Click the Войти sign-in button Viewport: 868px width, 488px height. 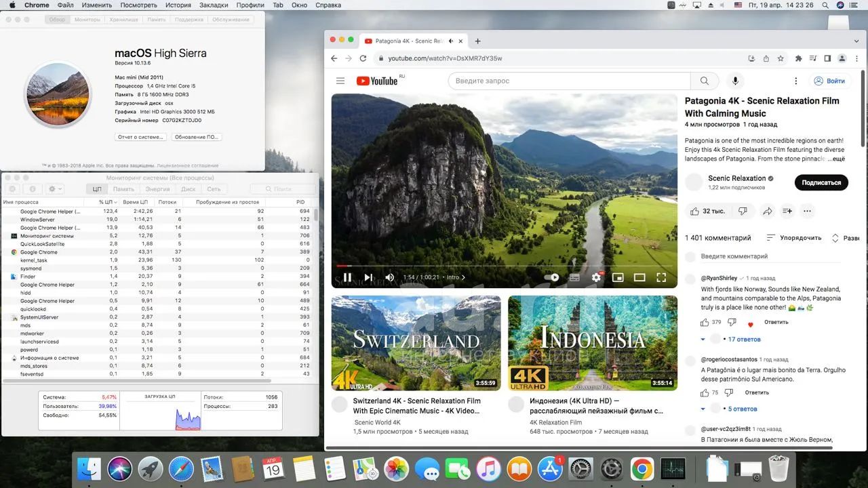click(829, 81)
